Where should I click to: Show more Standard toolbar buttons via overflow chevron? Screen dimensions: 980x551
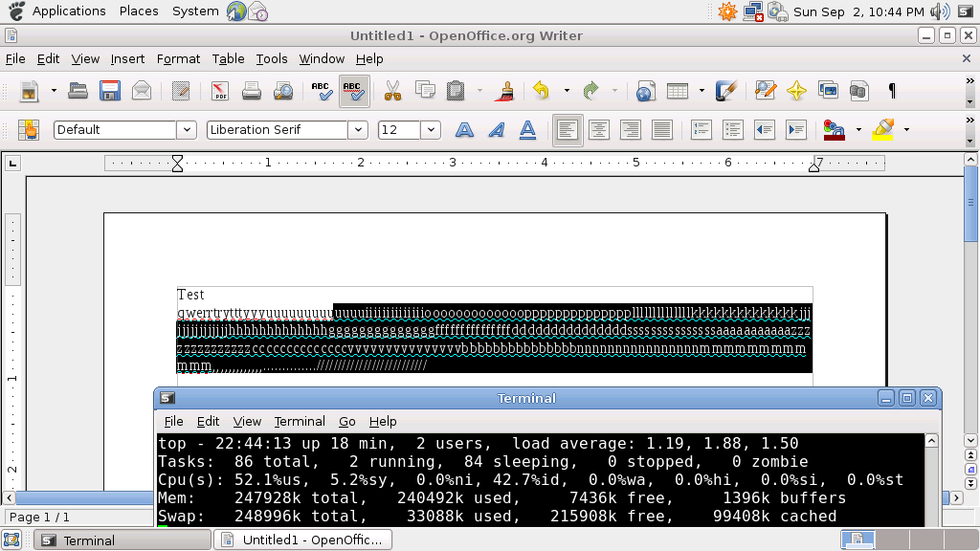[970, 81]
